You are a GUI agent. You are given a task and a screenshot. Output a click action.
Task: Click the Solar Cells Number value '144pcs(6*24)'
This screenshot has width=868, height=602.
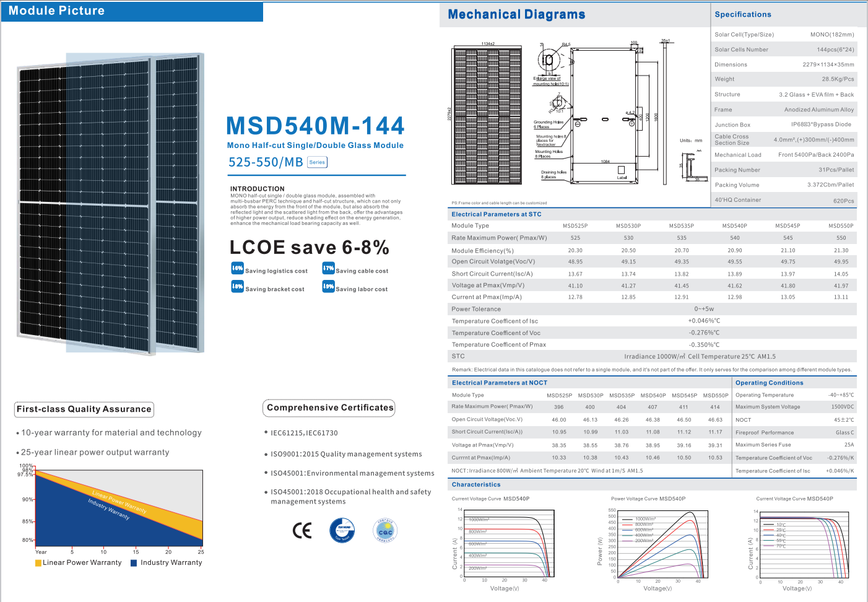pos(835,50)
